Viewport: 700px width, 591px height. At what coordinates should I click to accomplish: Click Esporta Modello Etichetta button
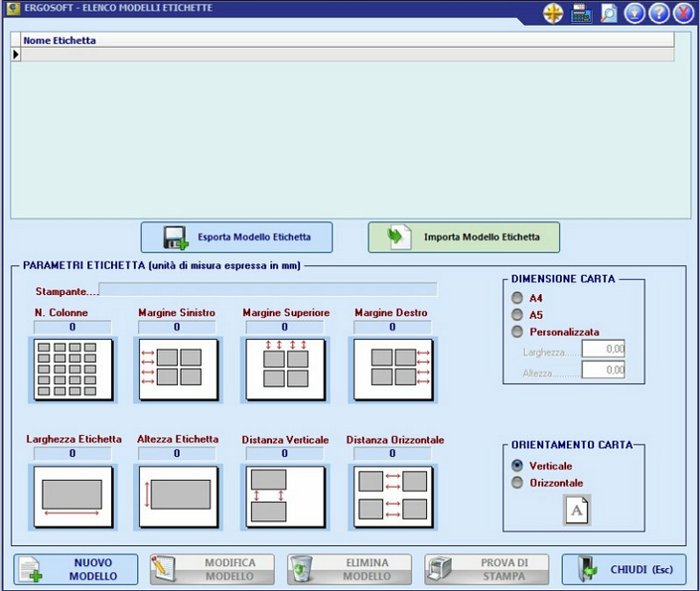coord(236,237)
